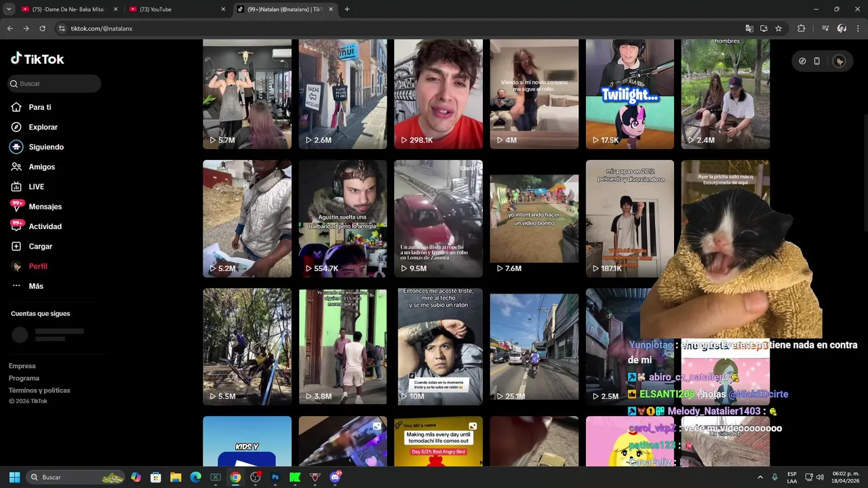Screen dimensions: 868x488
Task: Open Microsoft Copilot from the taskbar
Action: point(136,477)
